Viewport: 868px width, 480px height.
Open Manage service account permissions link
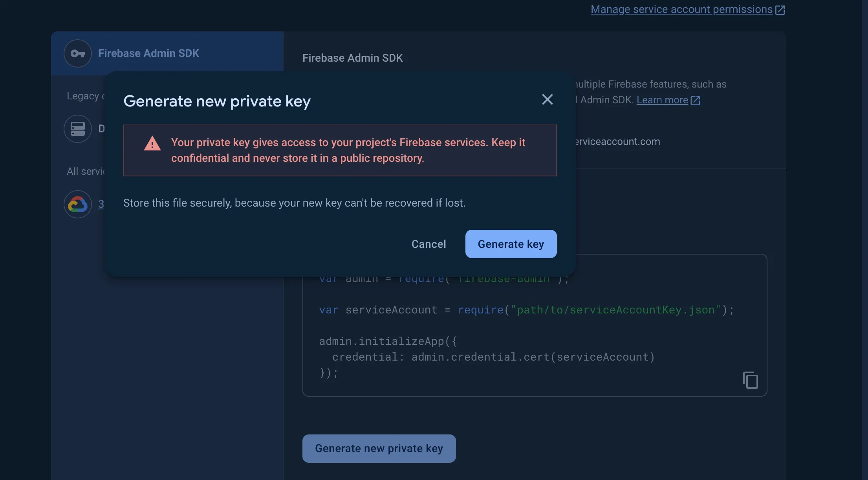pyautogui.click(x=681, y=9)
